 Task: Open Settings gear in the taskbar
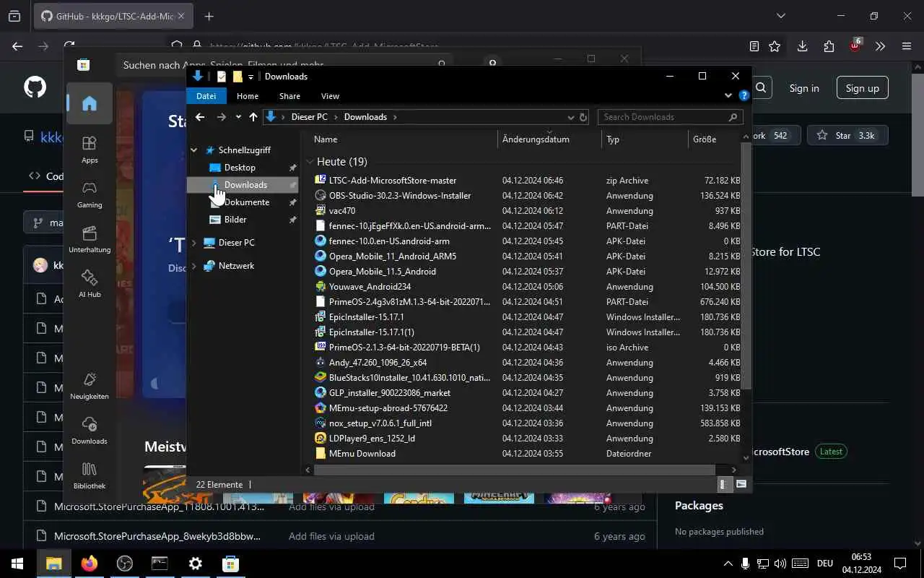click(195, 564)
